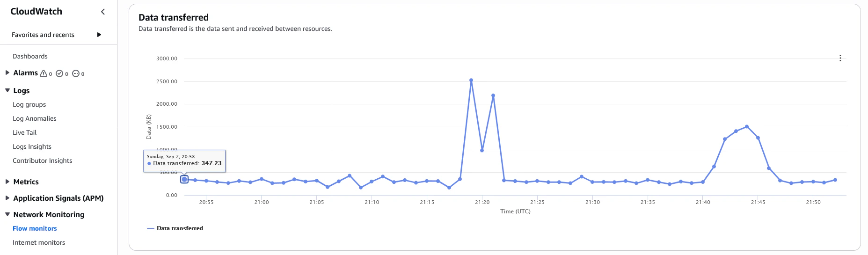Open Flow monitors page
Image resolution: width=868 pixels, height=255 pixels.
click(x=35, y=228)
